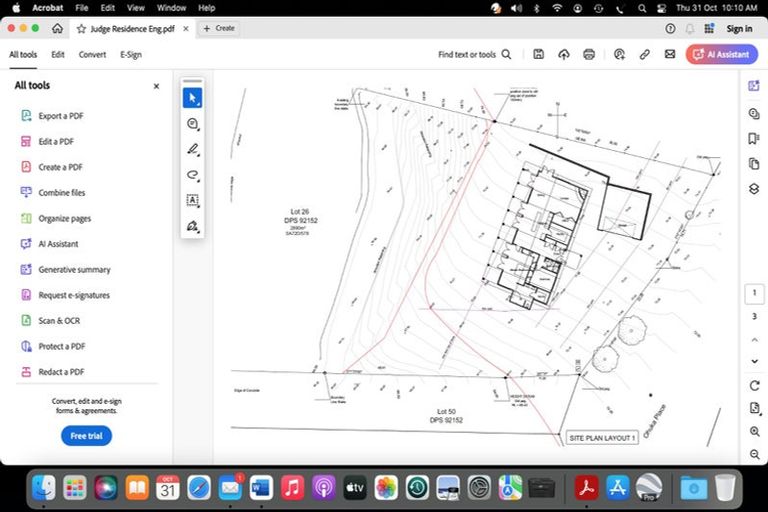Screen dimensions: 768x512
Task: Rotate the page view clockwise
Action: click(754, 385)
